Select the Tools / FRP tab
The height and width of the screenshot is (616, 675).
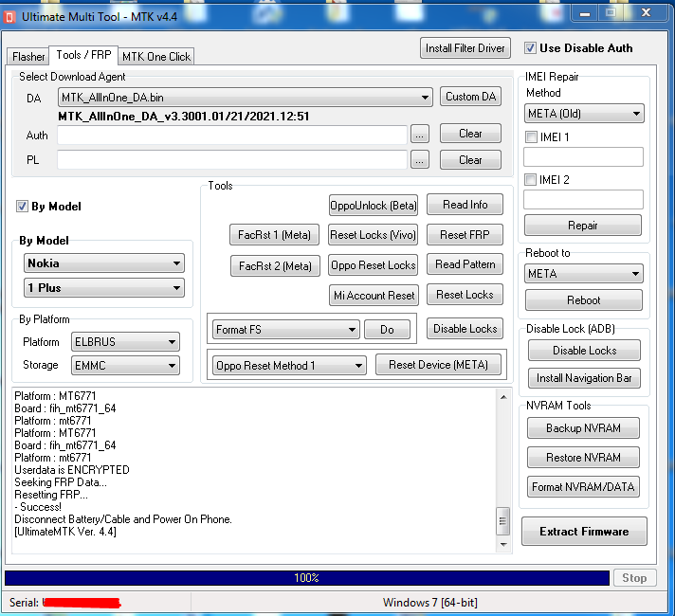(83, 55)
